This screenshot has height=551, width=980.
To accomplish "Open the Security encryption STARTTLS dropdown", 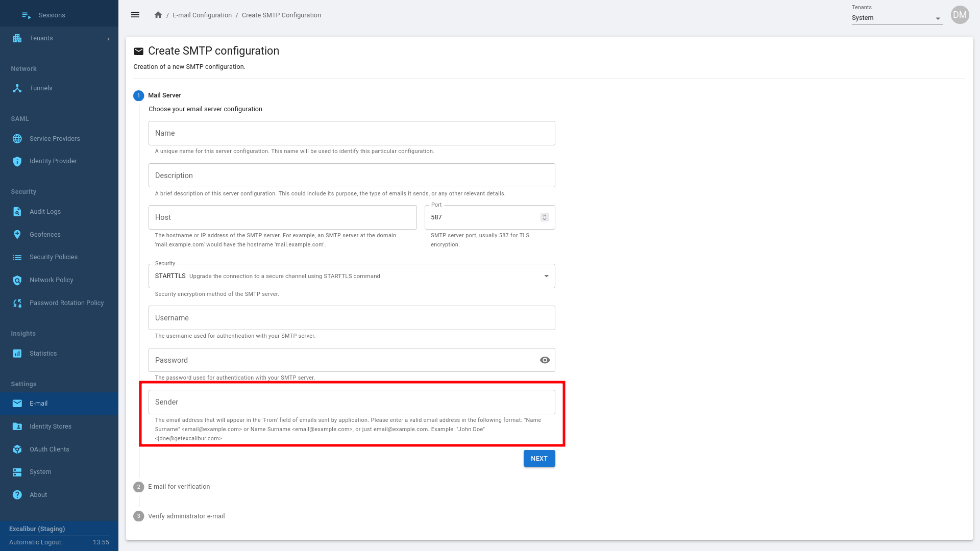I will (351, 276).
